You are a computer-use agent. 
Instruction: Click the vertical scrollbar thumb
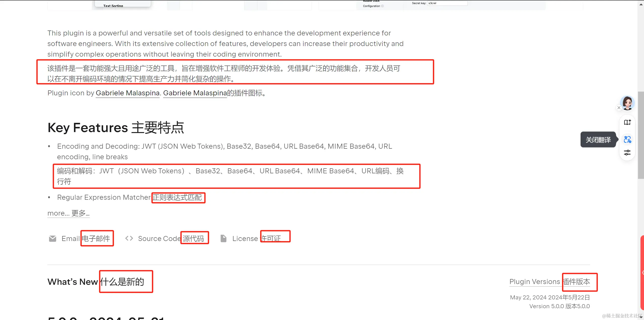pos(641,135)
